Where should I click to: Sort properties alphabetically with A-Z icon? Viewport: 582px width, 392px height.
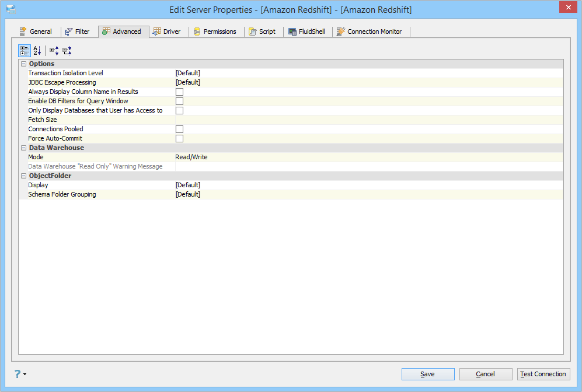click(x=37, y=50)
